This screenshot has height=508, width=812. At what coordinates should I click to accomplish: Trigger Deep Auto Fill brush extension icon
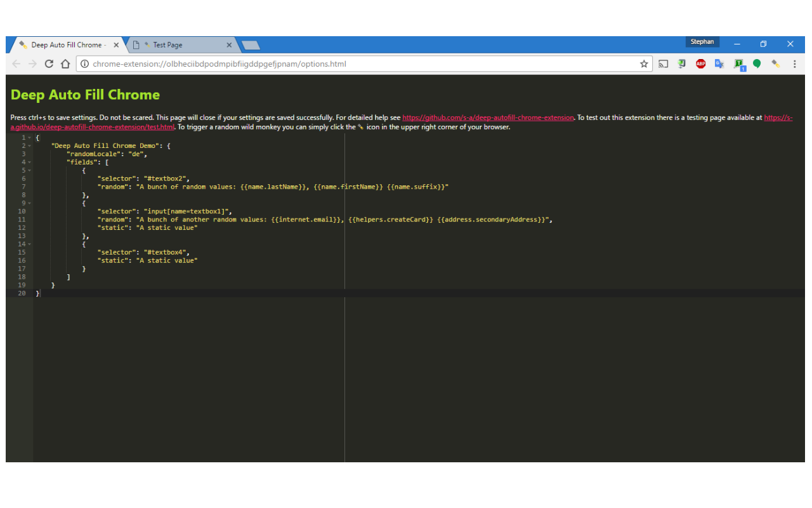pyautogui.click(x=775, y=63)
